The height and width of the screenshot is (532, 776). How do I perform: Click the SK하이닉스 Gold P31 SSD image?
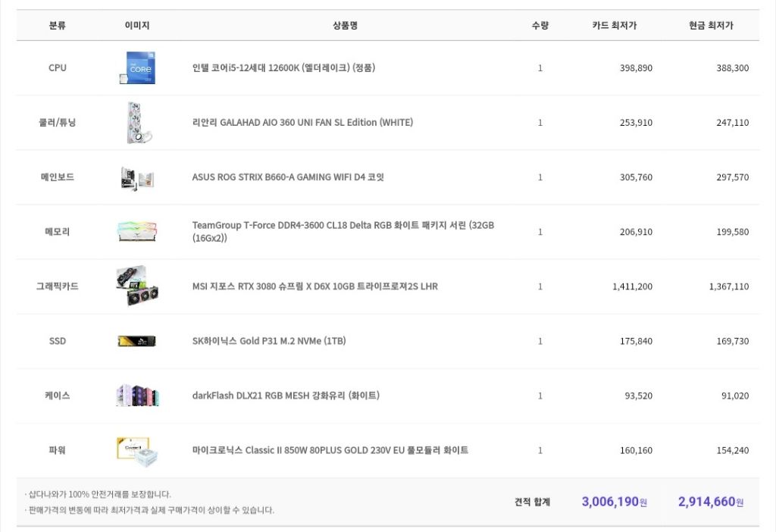(x=137, y=341)
